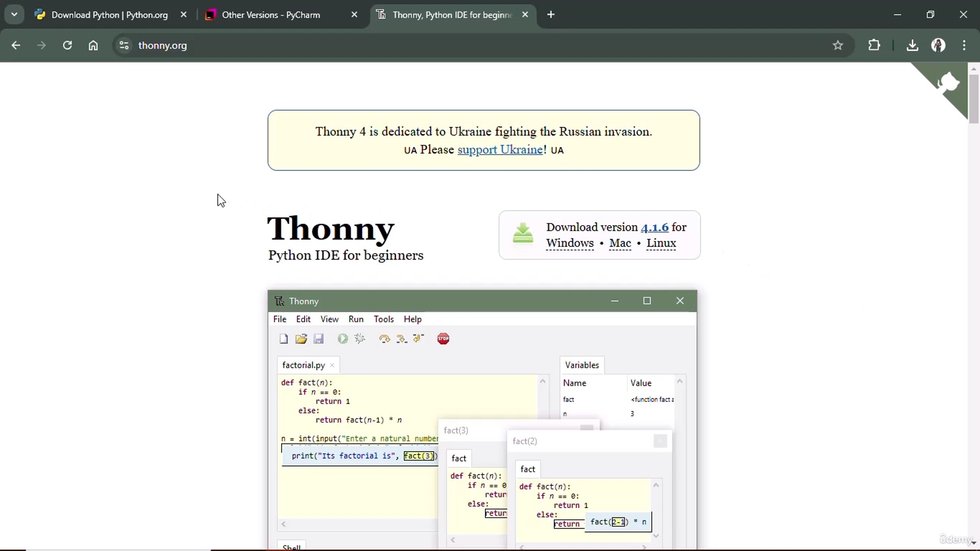980x551 pixels.
Task: Open Help menu in Thonny screenshot
Action: [x=412, y=319]
